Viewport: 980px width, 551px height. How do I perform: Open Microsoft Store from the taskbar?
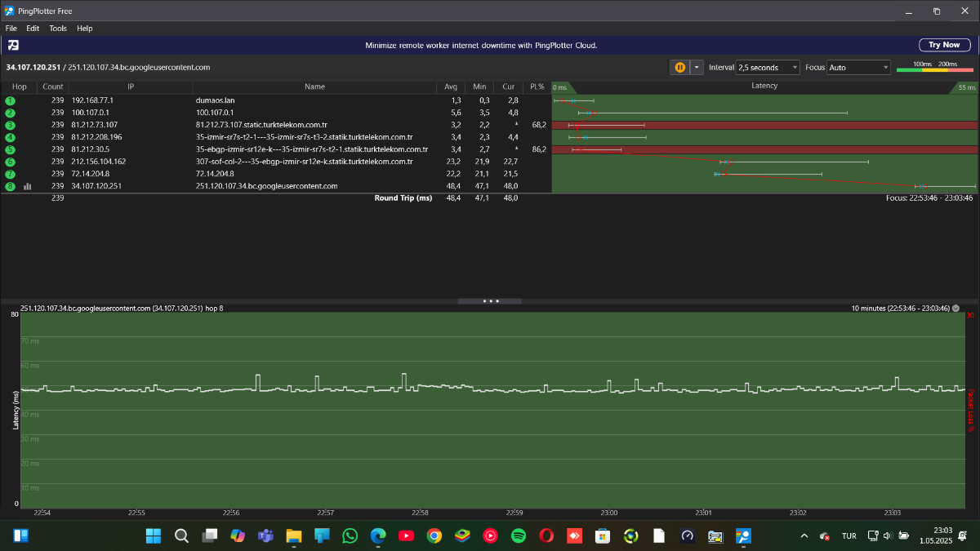(x=602, y=536)
